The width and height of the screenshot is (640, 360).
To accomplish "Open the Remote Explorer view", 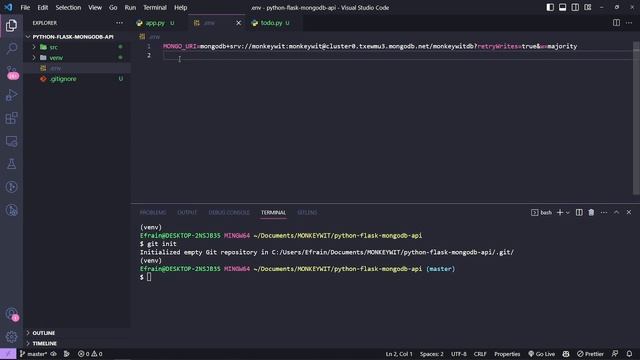I will pos(11,141).
